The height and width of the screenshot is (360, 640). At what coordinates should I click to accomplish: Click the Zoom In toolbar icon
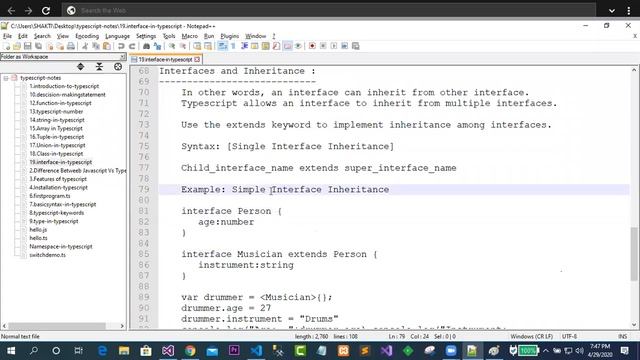pos(172,46)
